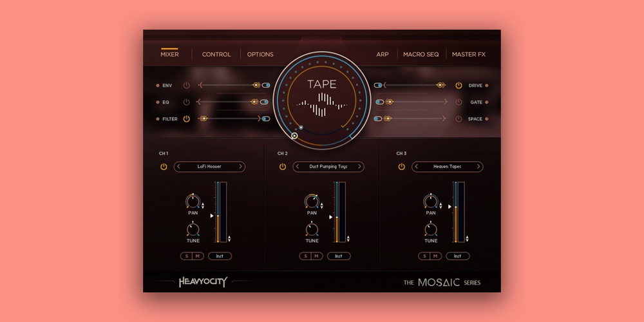Select previous preset before Heaven Tapes
The image size is (644, 322).
[417, 167]
